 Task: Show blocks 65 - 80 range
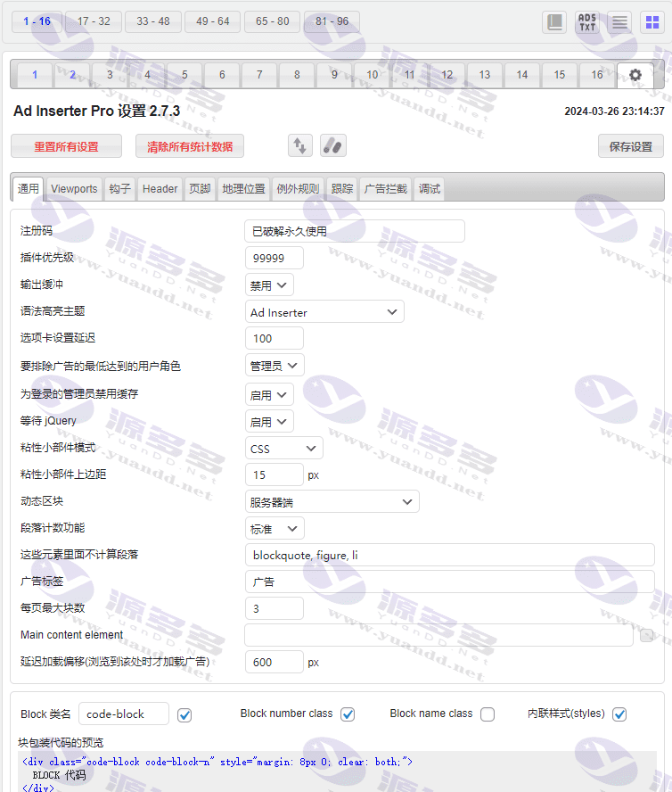point(272,21)
